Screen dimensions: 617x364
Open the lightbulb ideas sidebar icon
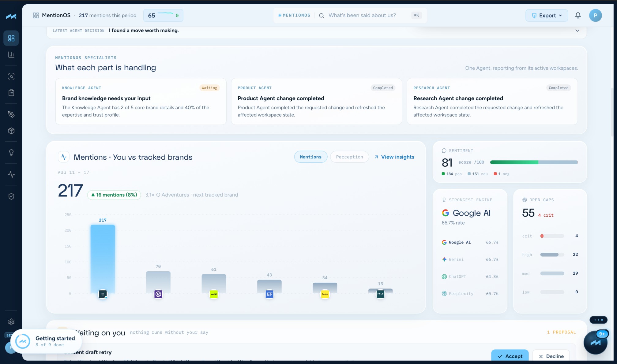[x=11, y=153]
